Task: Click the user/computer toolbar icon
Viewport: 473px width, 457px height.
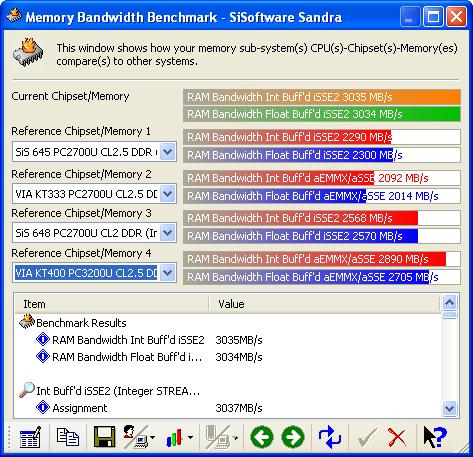Action: click(136, 437)
